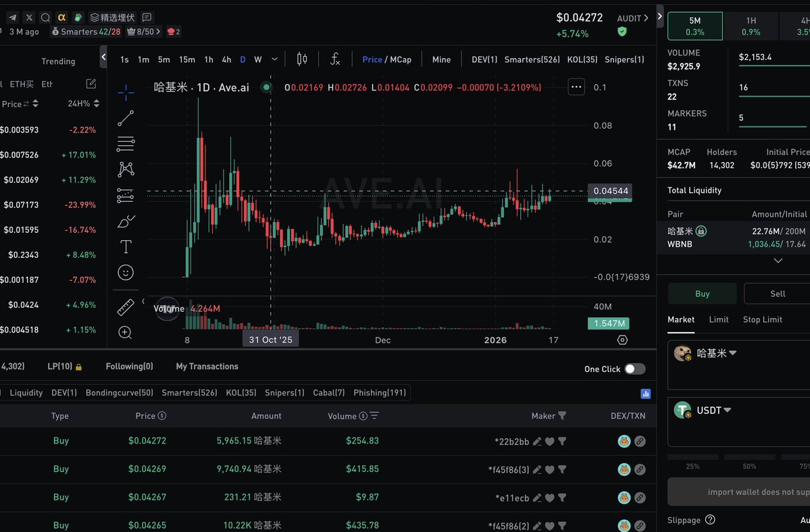810x532 pixels.
Task: Open Volume column filter icon
Action: [374, 416]
